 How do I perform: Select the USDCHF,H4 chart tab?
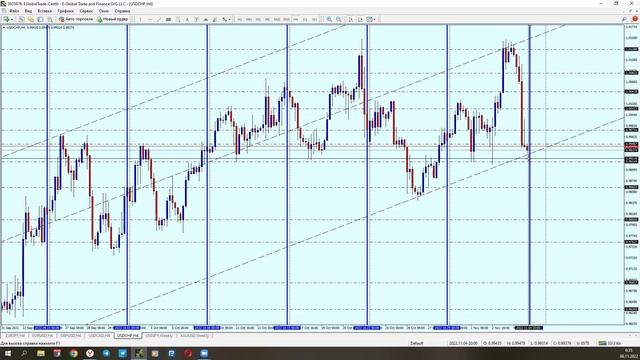point(128,336)
